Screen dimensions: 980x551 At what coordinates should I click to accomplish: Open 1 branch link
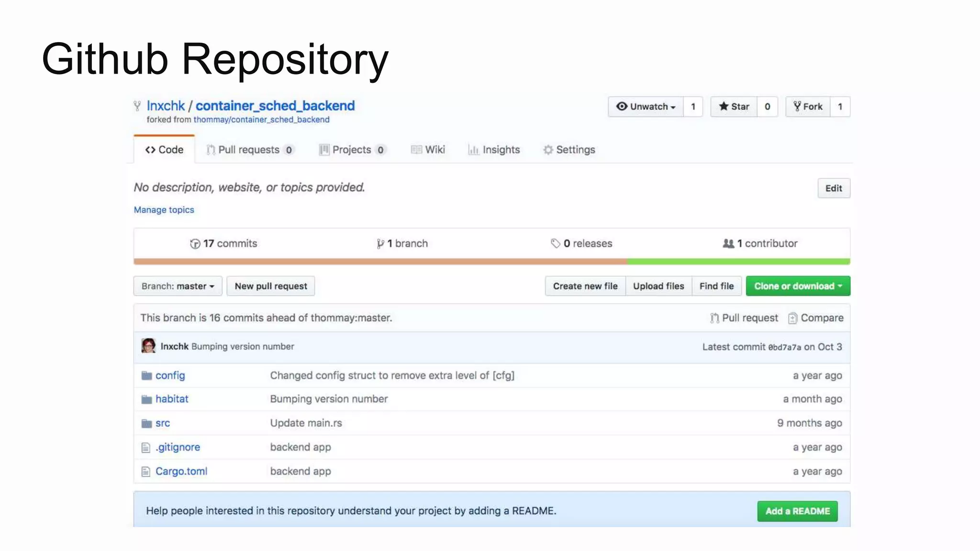click(x=402, y=243)
